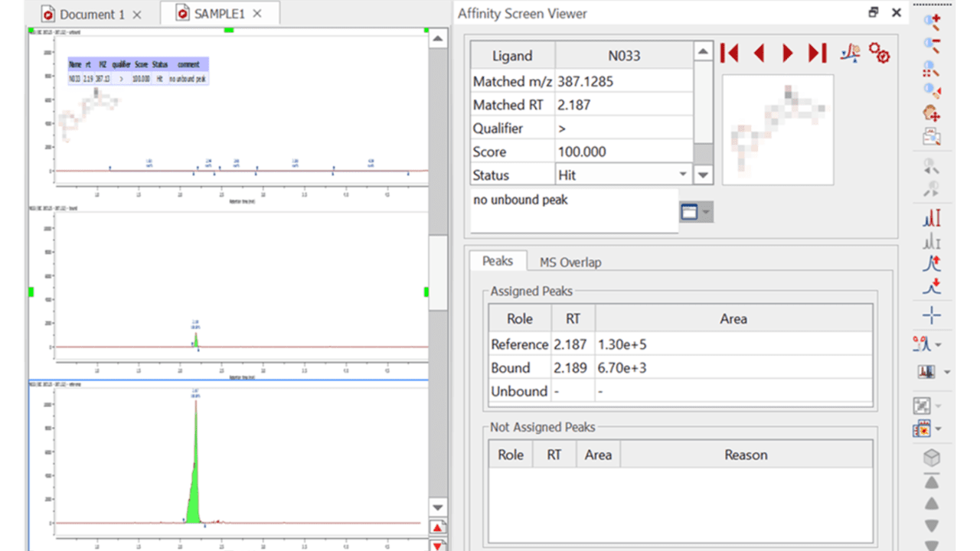Viewport: 980px width, 551px height.
Task: Open the affinity screen gears settings
Action: [880, 54]
